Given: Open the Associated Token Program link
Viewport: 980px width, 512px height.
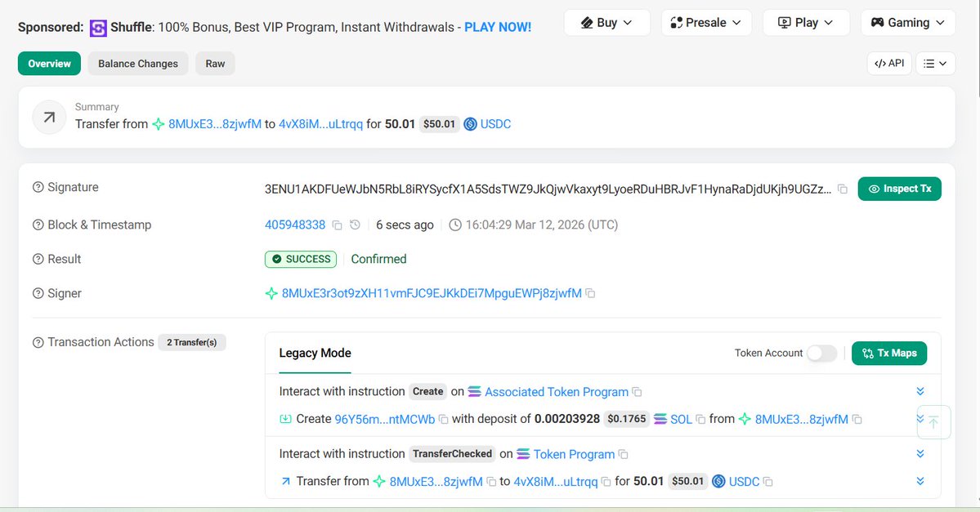Looking at the screenshot, I should (x=557, y=392).
